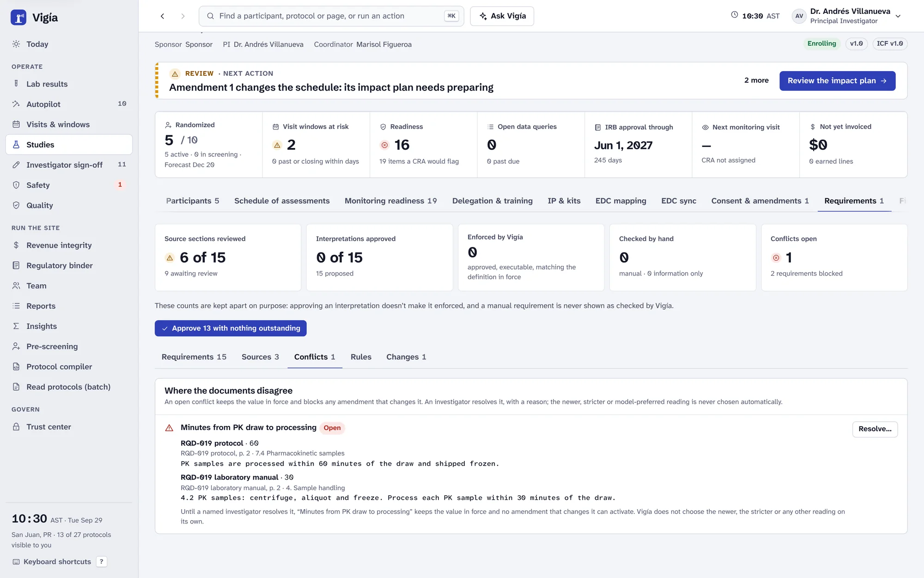Screen dimensions: 924x578
Task: Click the Studies flask icon
Action: click(16, 145)
